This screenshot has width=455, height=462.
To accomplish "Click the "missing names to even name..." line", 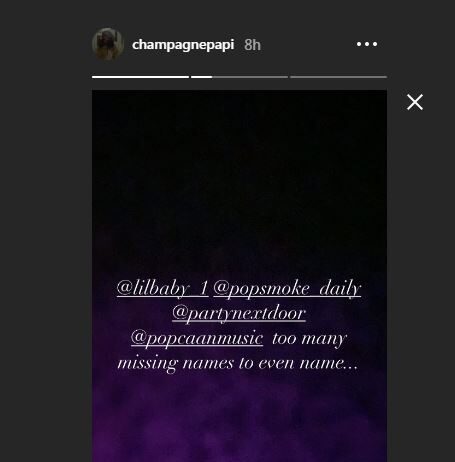I will 238,363.
